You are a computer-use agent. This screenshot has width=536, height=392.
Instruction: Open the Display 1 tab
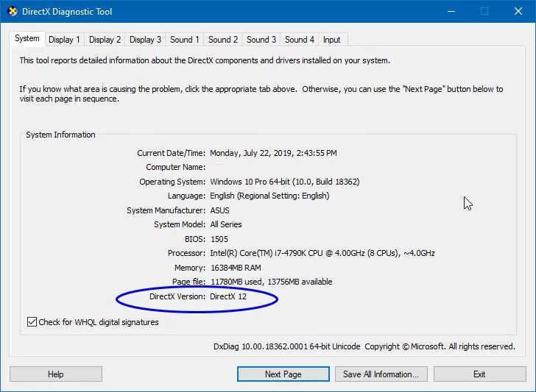click(x=65, y=40)
